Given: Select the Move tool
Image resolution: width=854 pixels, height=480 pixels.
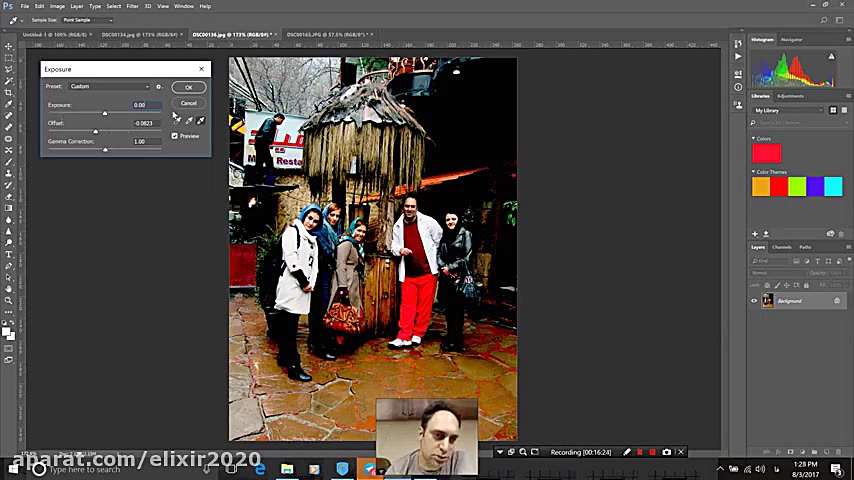Looking at the screenshot, I should [8, 46].
